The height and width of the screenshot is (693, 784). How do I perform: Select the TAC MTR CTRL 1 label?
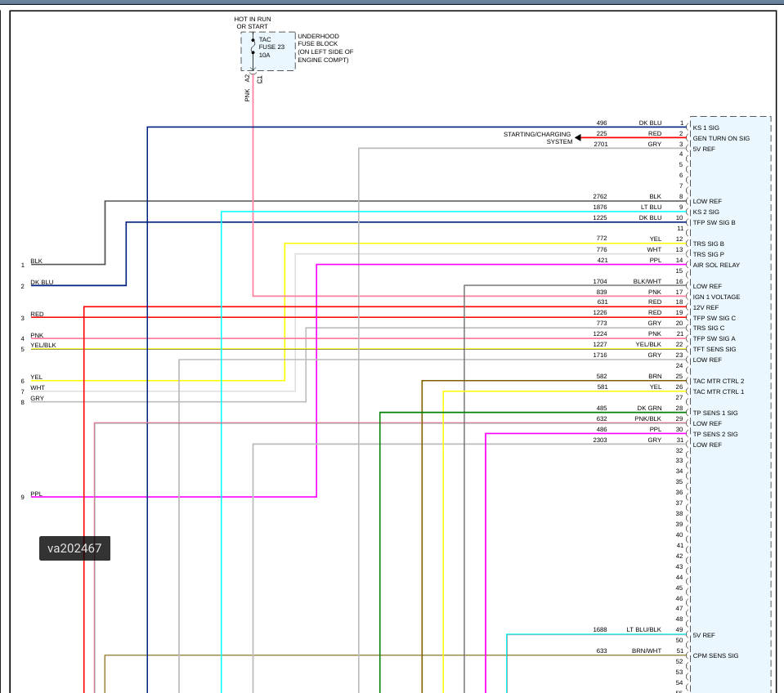718,391
